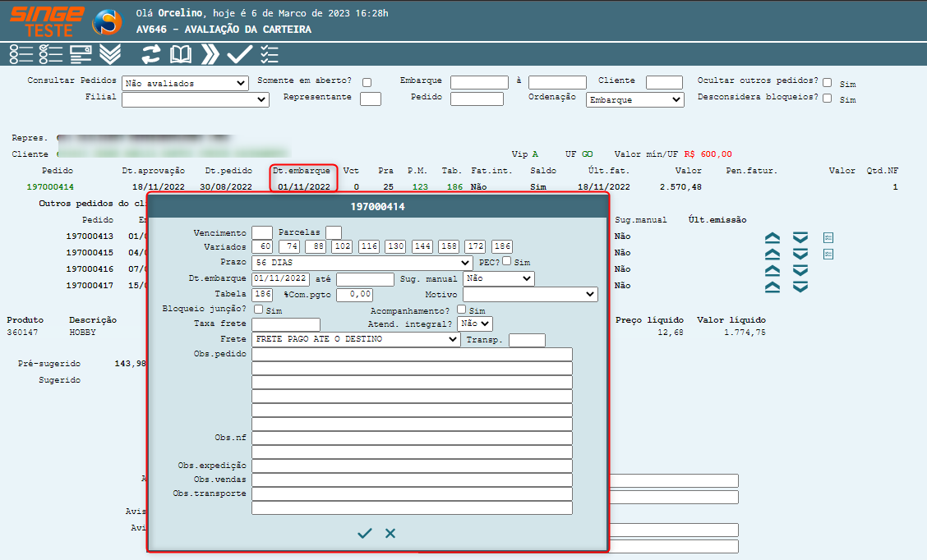Click the double right chevron toolbar icon
Image resolution: width=927 pixels, height=560 pixels.
(210, 54)
